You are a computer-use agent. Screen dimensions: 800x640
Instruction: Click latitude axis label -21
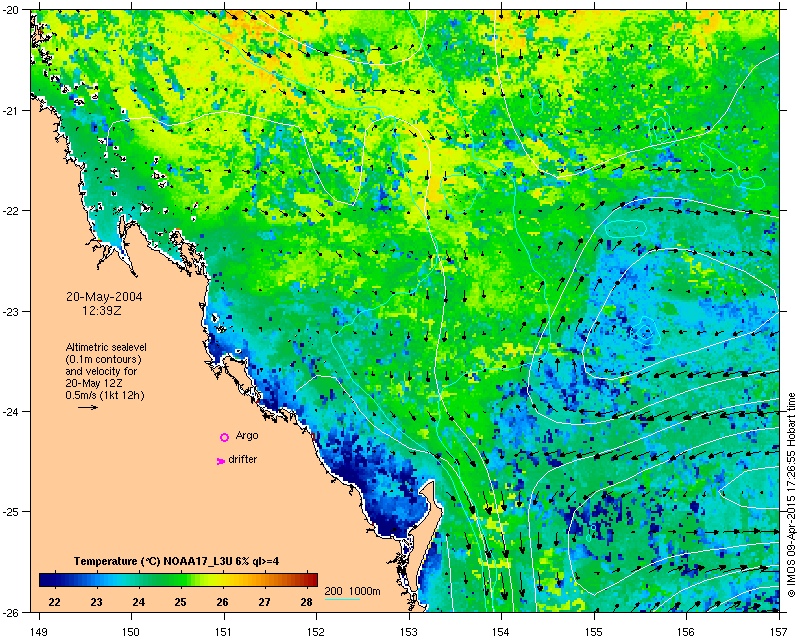pos(10,111)
